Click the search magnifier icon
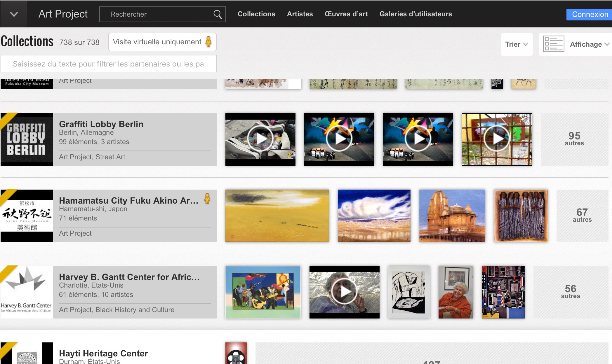Image resolution: width=612 pixels, height=364 pixels. [217, 14]
